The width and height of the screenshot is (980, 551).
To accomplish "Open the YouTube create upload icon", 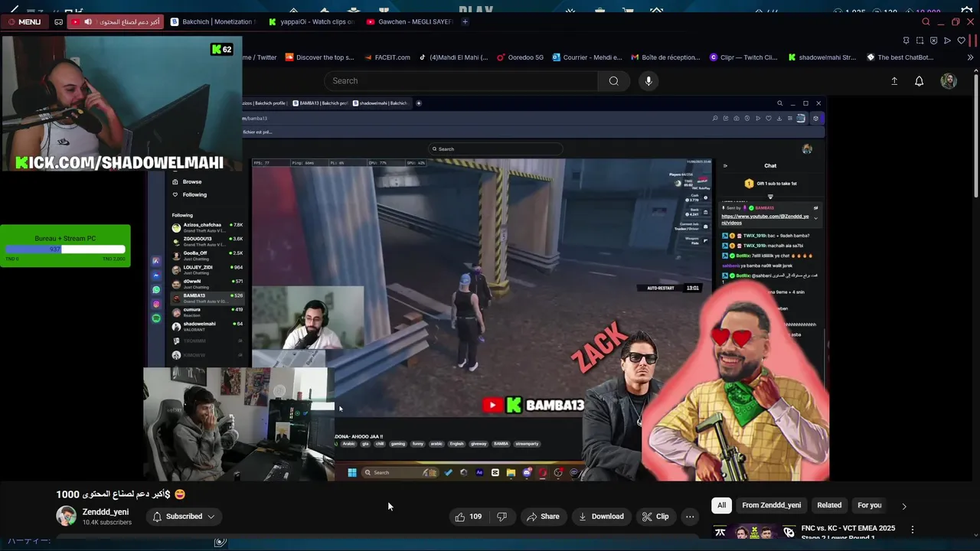I will pos(893,81).
